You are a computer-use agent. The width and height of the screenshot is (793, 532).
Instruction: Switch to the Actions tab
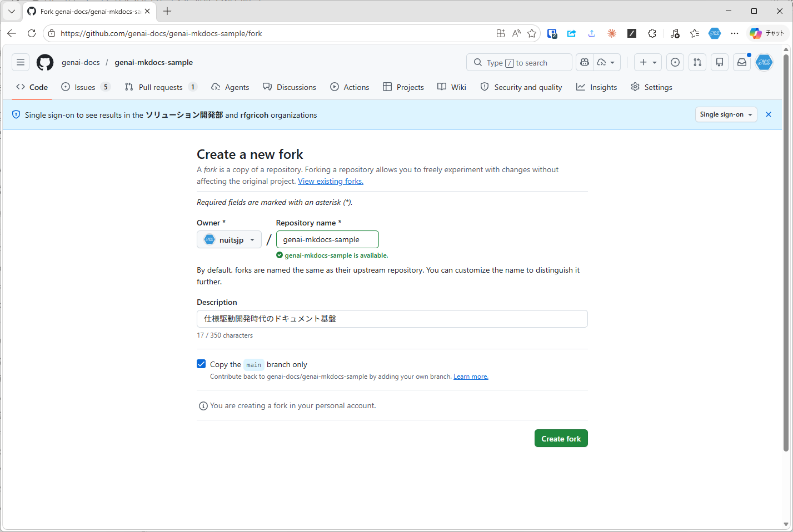coord(350,87)
